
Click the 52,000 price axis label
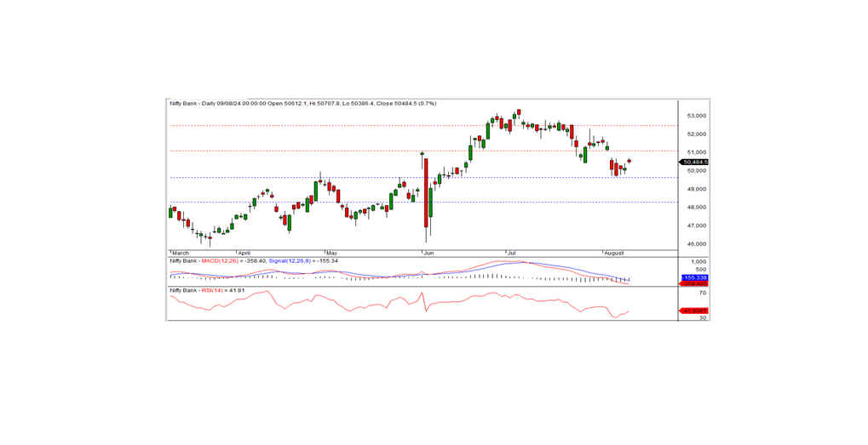[696, 134]
